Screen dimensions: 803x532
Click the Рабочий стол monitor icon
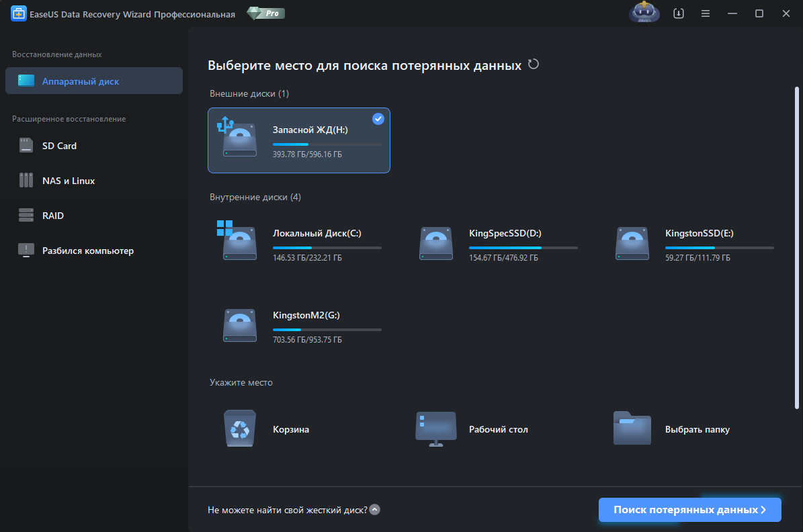tap(436, 429)
